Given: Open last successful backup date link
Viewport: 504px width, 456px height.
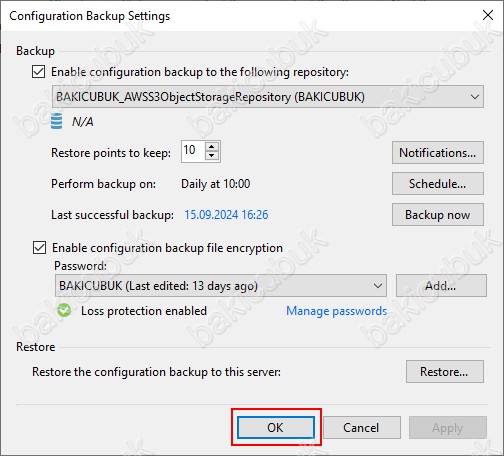Looking at the screenshot, I should point(226,215).
